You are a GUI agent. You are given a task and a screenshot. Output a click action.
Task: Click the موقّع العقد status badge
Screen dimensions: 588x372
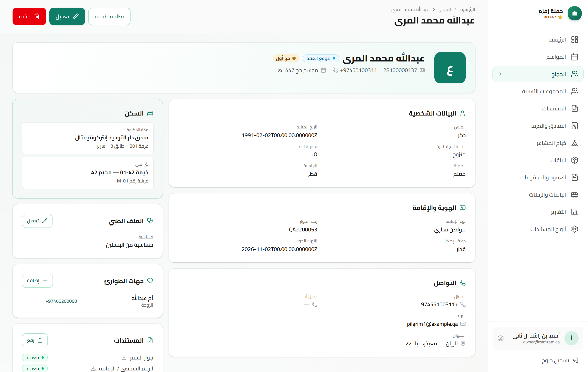click(321, 58)
